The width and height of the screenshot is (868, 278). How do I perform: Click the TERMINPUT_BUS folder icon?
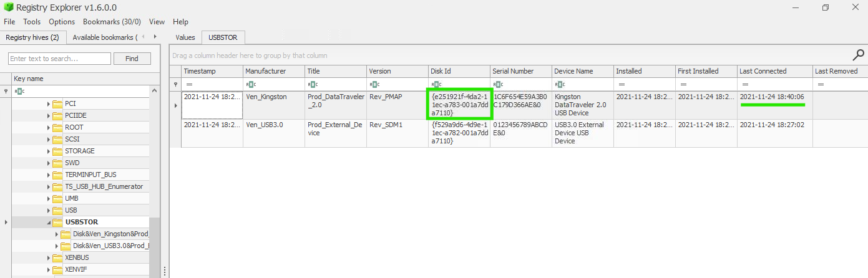pyautogui.click(x=57, y=175)
